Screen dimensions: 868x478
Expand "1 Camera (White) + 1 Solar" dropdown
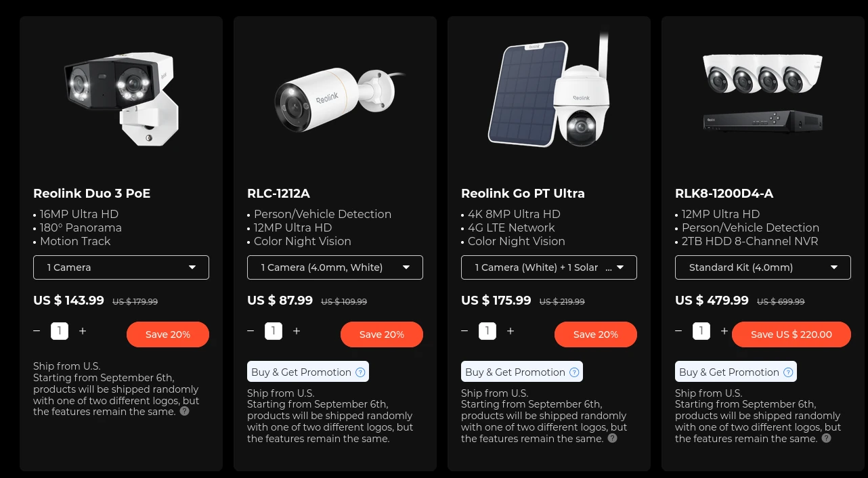tap(549, 267)
